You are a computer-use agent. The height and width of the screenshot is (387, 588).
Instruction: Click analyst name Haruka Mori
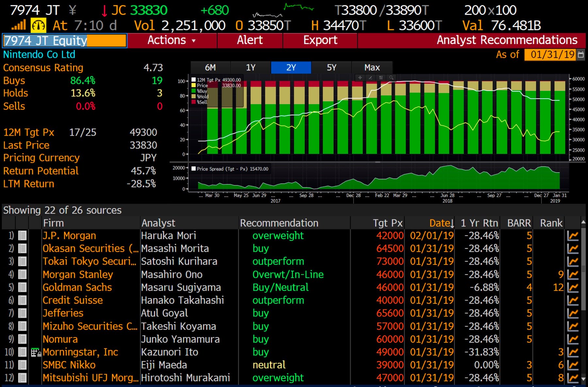click(x=169, y=236)
